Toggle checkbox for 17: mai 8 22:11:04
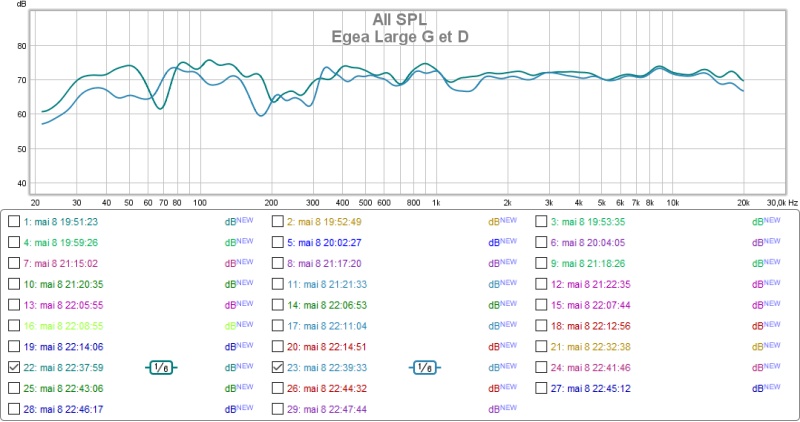800x422 pixels. 278,326
